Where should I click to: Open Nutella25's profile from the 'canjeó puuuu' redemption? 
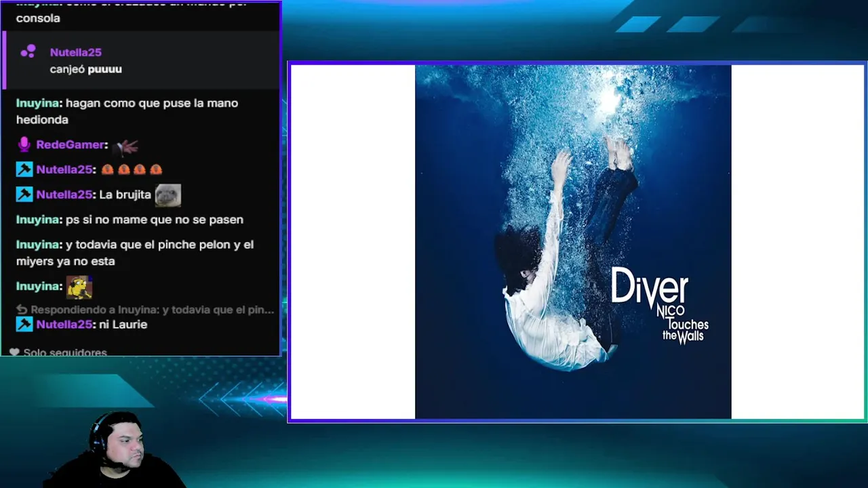pos(75,52)
